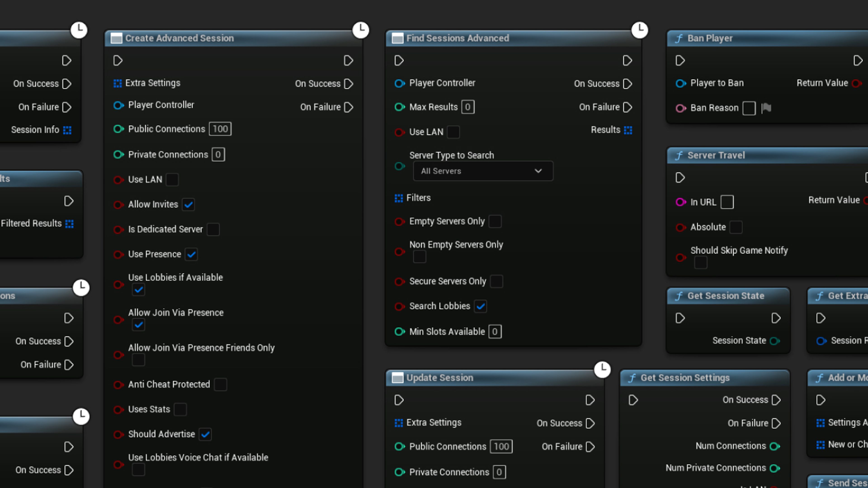
Task: Uncheck the Search Lobbies option
Action: [480, 306]
